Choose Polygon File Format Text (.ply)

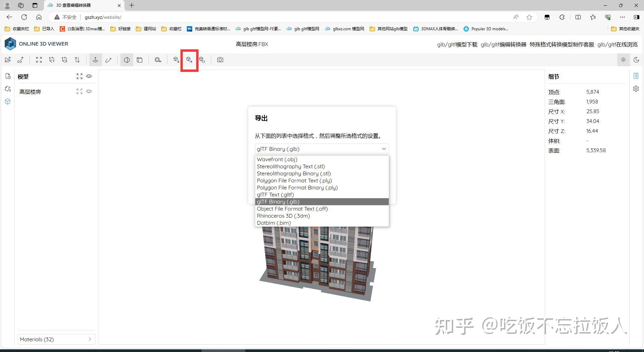(322, 180)
